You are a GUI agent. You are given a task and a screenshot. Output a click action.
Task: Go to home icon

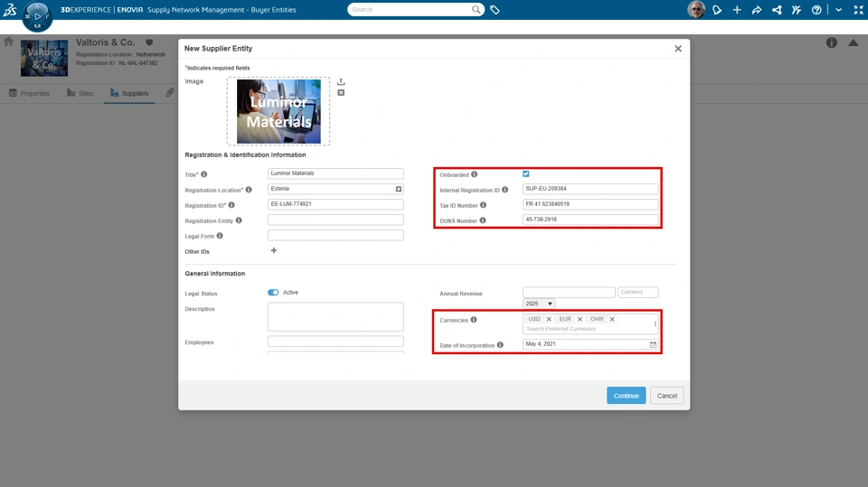[x=8, y=42]
